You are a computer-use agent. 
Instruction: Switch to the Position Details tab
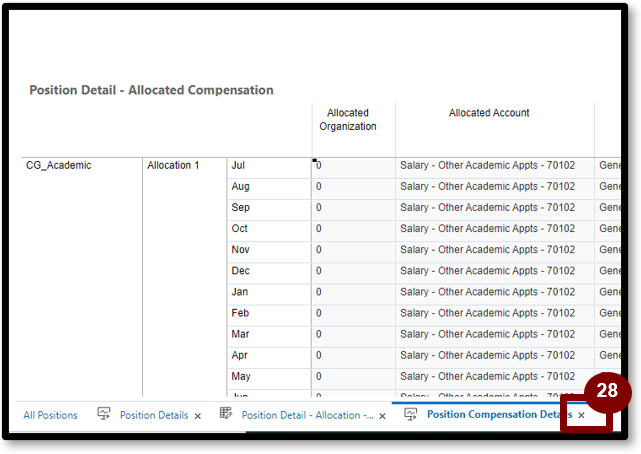(x=154, y=415)
